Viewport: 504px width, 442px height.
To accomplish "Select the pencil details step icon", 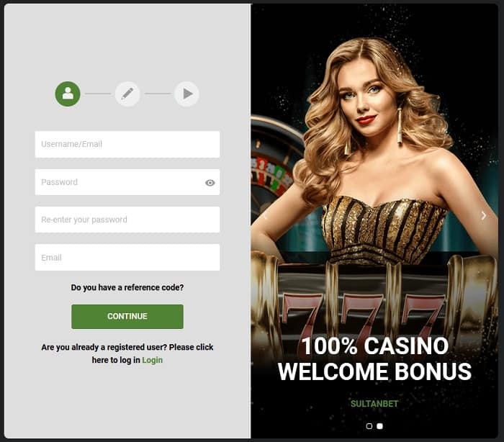I will click(127, 94).
